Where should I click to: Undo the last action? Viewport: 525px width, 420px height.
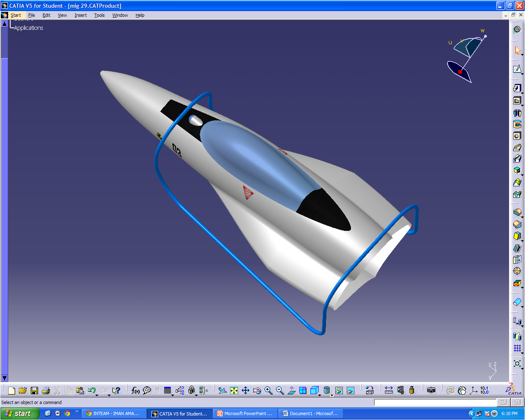coord(91,391)
